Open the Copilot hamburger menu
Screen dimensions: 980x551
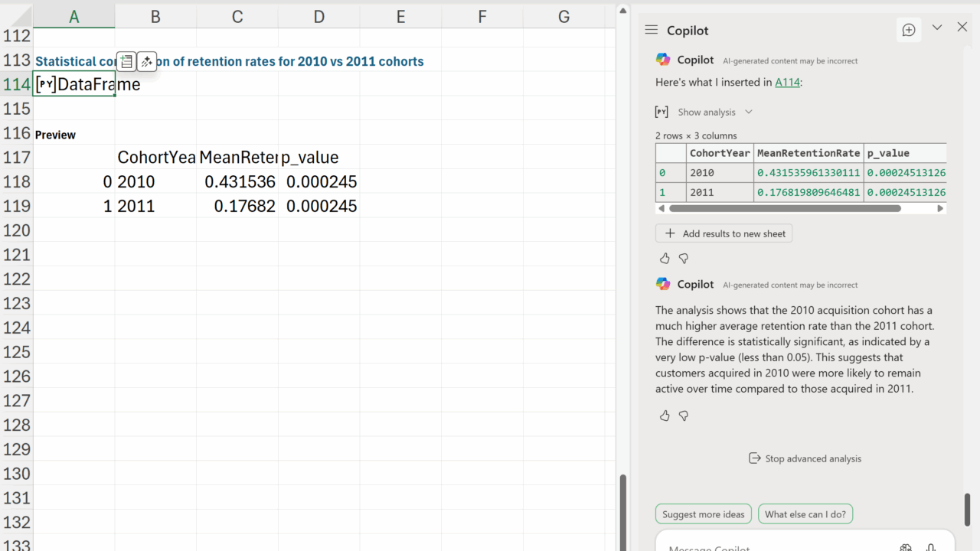pyautogui.click(x=652, y=30)
